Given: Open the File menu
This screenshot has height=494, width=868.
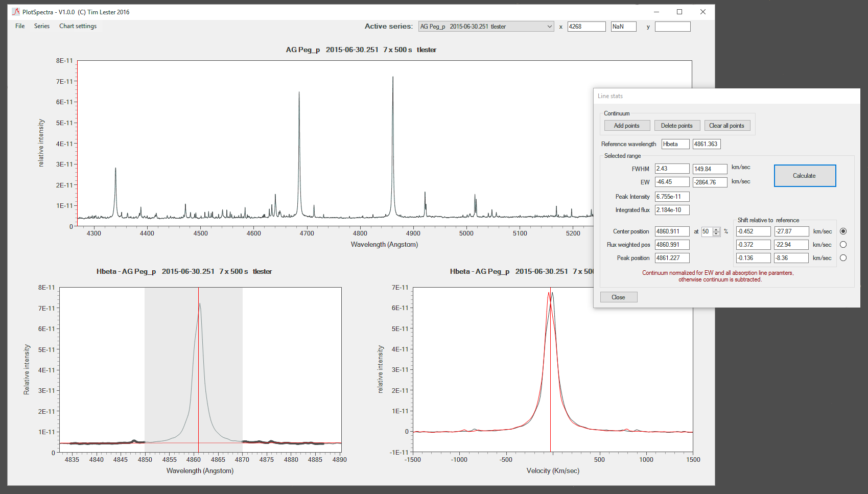Looking at the screenshot, I should 20,26.
